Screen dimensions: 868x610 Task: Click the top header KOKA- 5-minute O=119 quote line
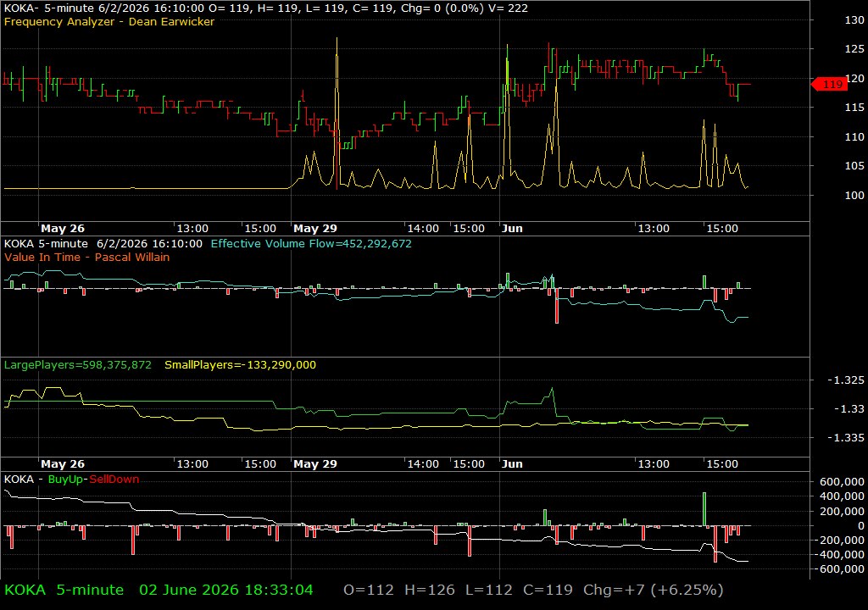pos(265,8)
